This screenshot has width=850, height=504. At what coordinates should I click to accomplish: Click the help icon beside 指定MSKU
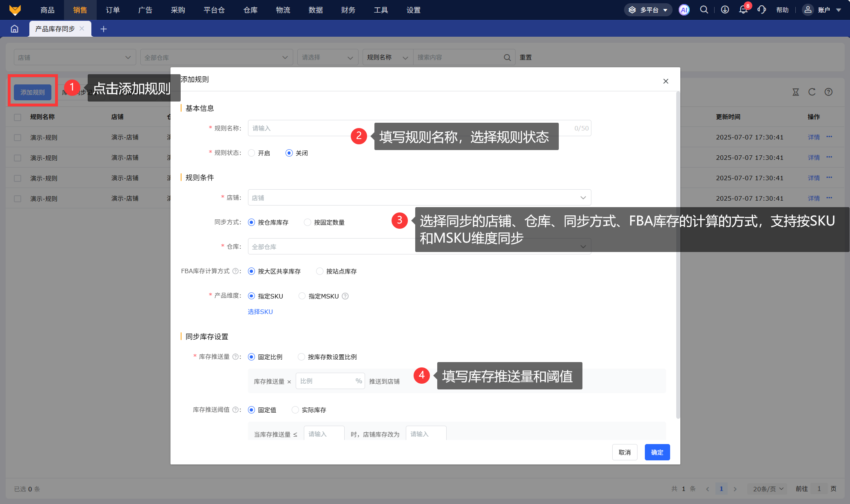click(x=345, y=296)
